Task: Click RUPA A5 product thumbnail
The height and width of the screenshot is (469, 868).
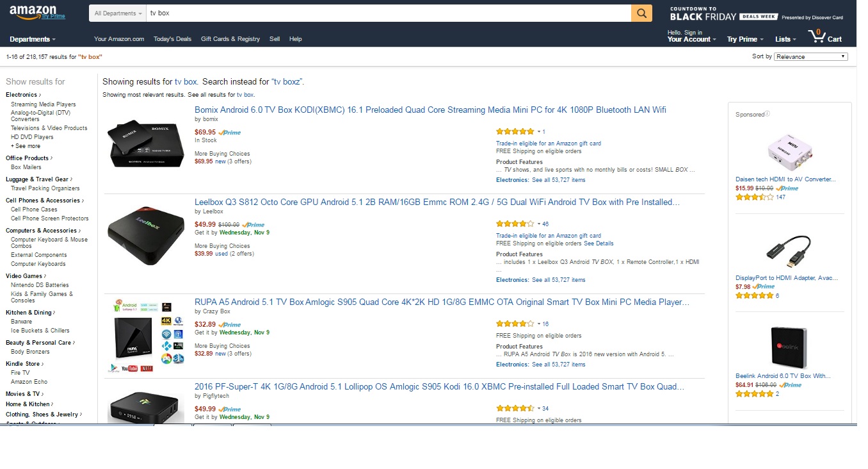Action: 147,335
